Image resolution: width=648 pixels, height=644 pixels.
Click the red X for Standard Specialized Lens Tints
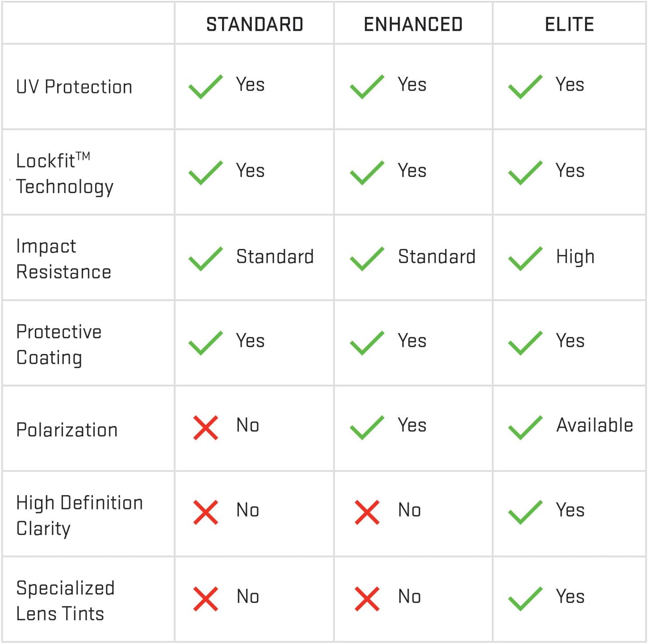coord(205,598)
